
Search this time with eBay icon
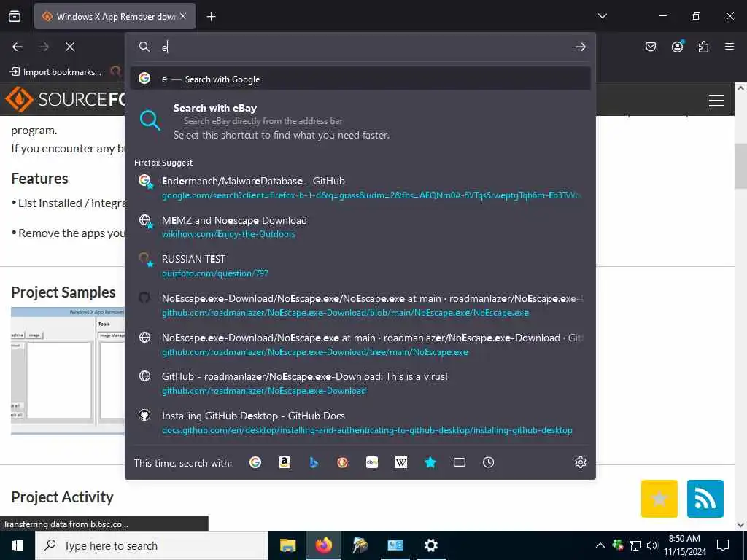[372, 462]
